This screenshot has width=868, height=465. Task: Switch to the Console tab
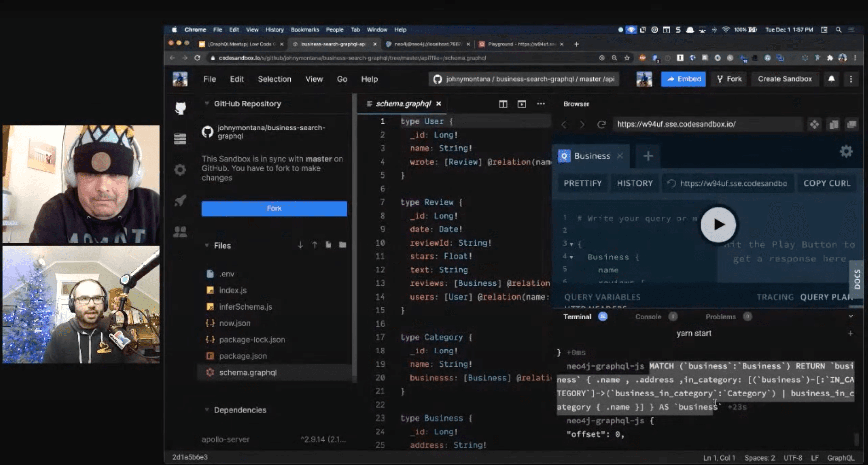point(648,317)
